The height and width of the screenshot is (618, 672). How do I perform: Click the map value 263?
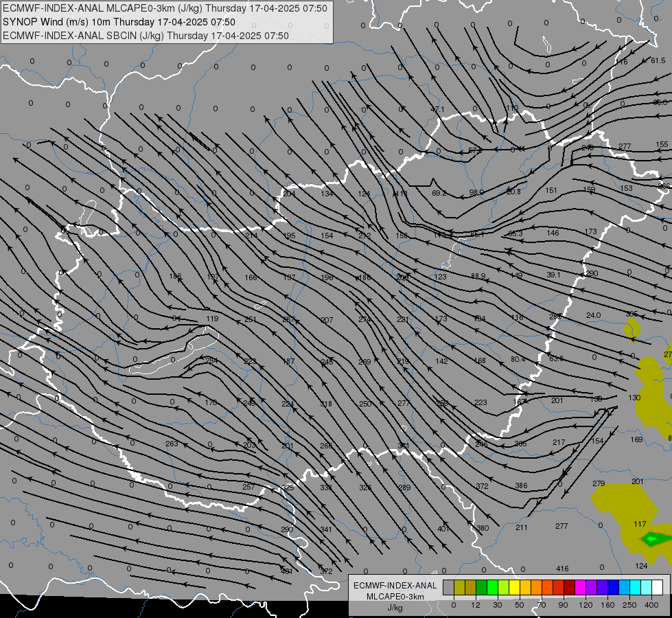coord(172,444)
